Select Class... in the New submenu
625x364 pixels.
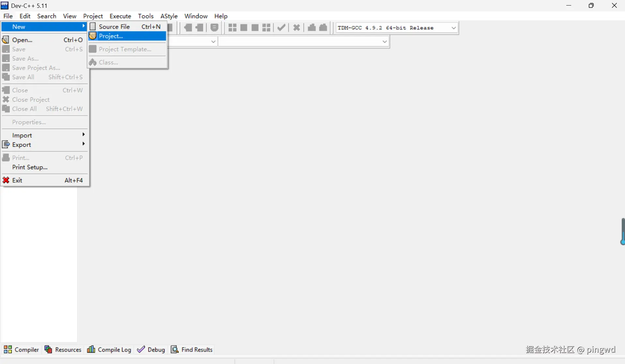coord(127,62)
